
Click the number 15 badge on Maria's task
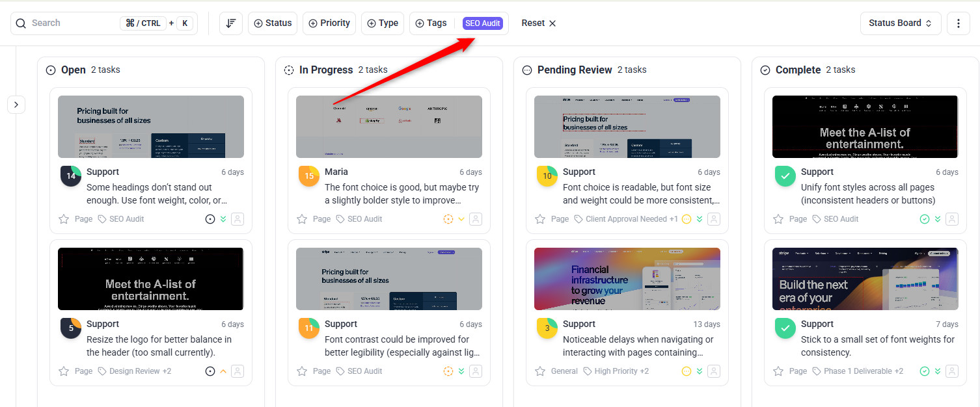pos(309,176)
